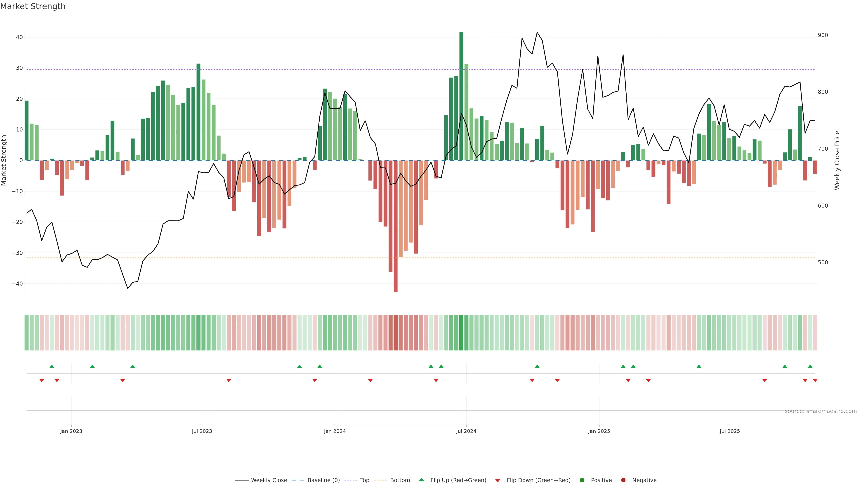
Task: Click the Jul 2025 x-axis label
Action: 729,431
